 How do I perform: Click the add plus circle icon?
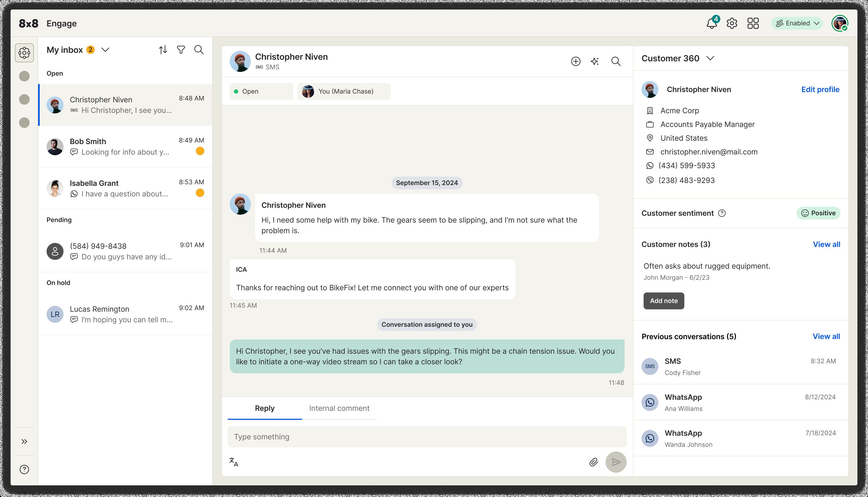[x=576, y=61]
